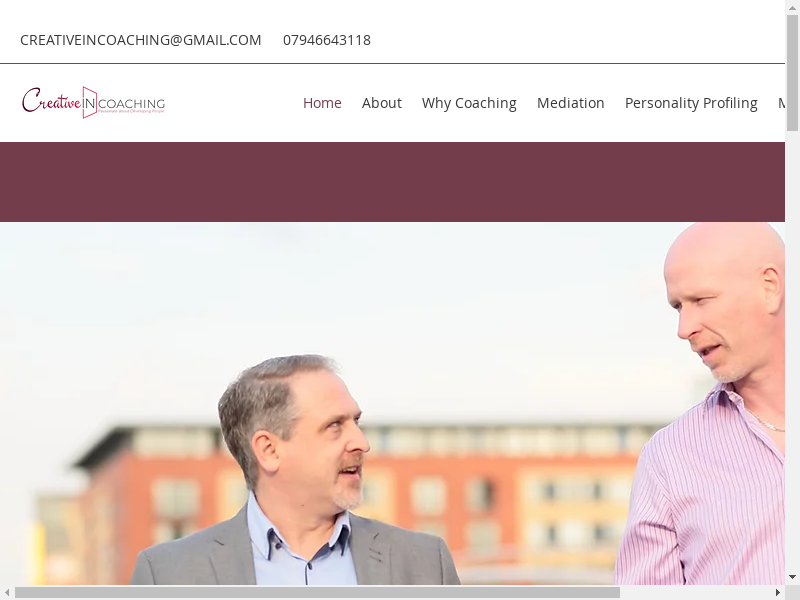800x600 pixels.
Task: Click the empty horizontal scrollbar track
Action: (695, 592)
